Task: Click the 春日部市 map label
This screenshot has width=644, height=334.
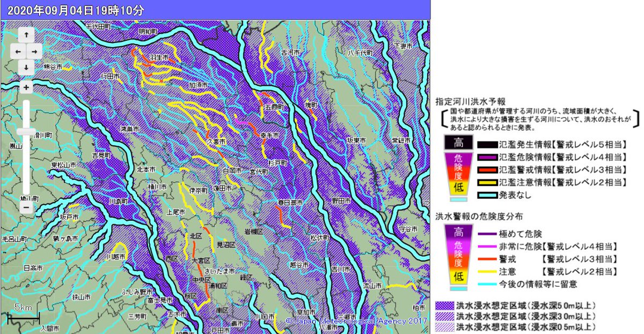Action: pos(290,203)
